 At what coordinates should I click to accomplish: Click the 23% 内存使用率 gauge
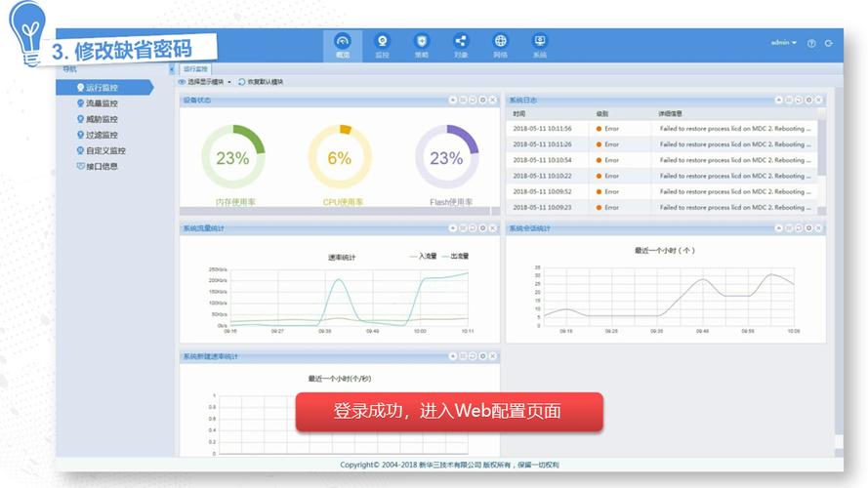(233, 157)
